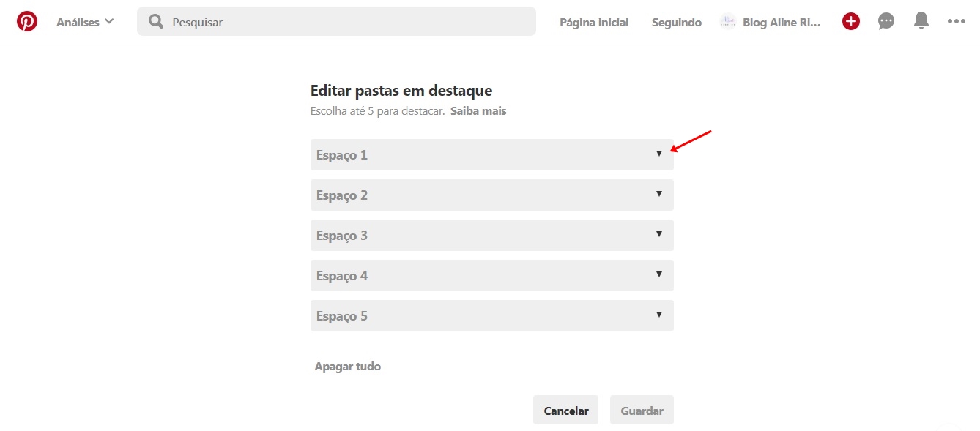This screenshot has height=431, width=980.
Task: Open the three-dots more options menu
Action: 957,22
